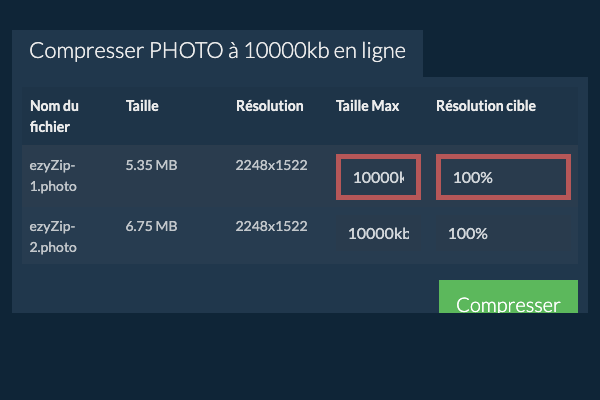This screenshot has height=400, width=600.
Task: Edit Résolution cible field for ezyZip-2.photo
Action: [x=505, y=233]
